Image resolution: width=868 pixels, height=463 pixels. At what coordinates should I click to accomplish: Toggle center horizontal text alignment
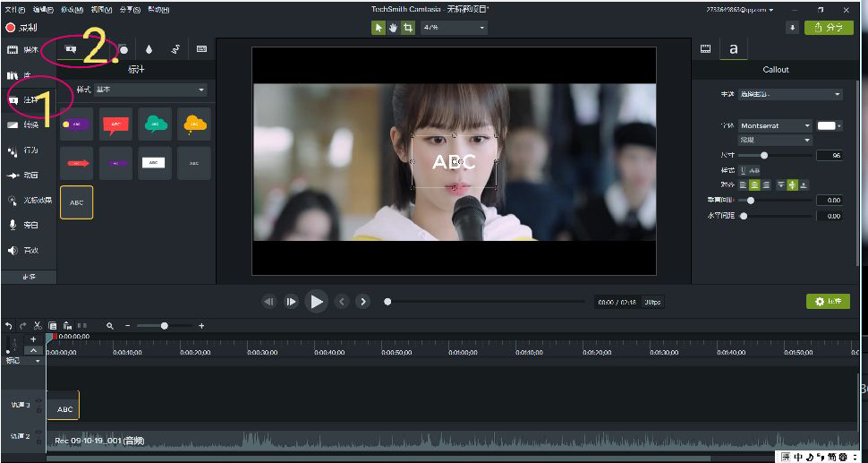754,184
